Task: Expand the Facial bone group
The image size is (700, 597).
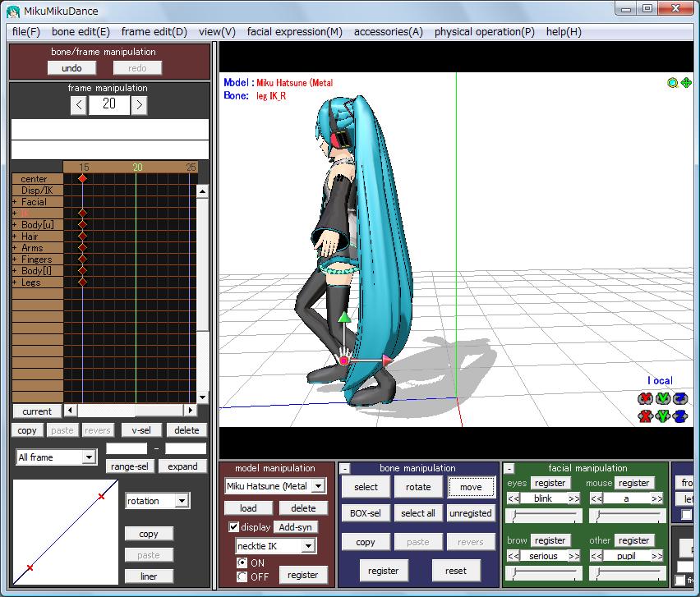Action: (x=15, y=202)
